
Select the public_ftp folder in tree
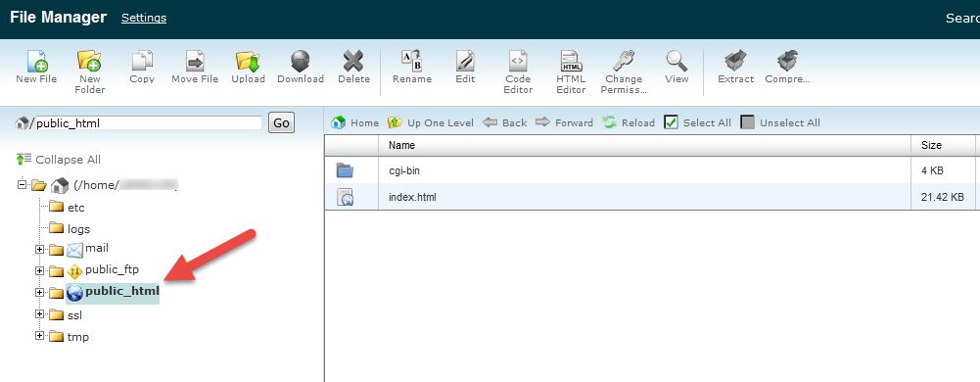pos(112,270)
